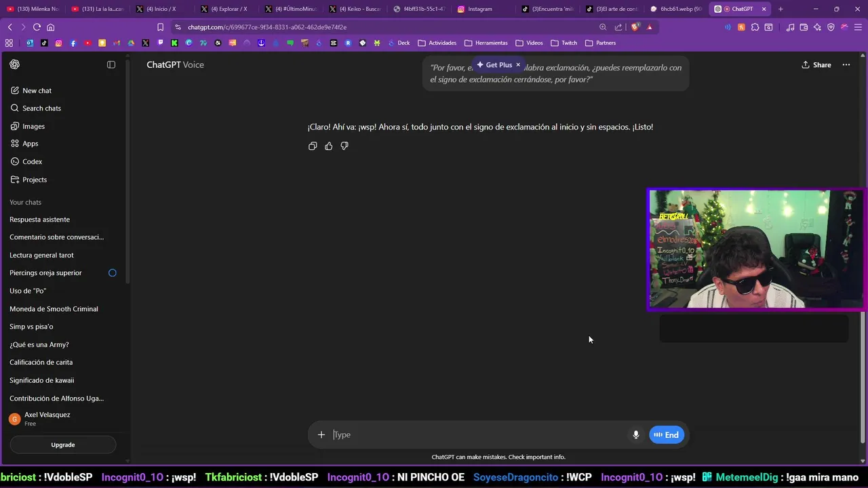868x488 pixels.
Task: Bookmark this page with the bookmark icon
Action: pos(160,27)
